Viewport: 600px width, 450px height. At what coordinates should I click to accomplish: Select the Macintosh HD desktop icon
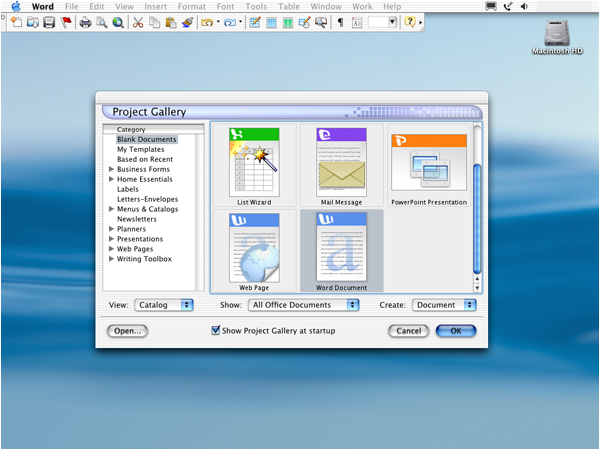click(557, 37)
